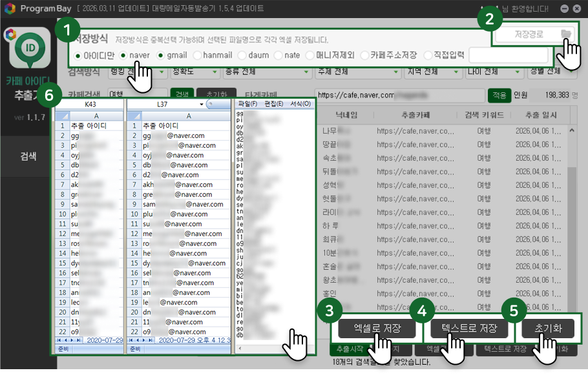The width and height of the screenshot is (588, 375).
Task: Click the ProgramBay logo icon in title bar
Action: [11, 9]
